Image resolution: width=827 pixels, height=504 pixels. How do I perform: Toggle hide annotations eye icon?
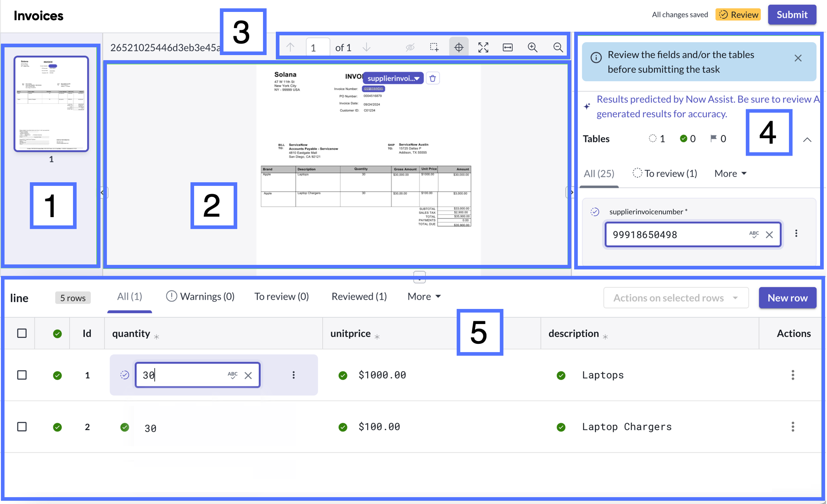click(410, 47)
